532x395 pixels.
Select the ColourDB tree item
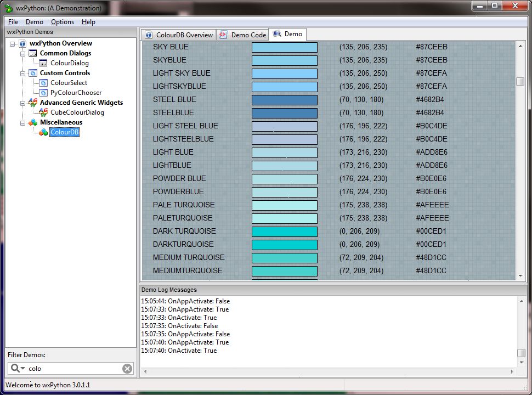pyautogui.click(x=65, y=132)
